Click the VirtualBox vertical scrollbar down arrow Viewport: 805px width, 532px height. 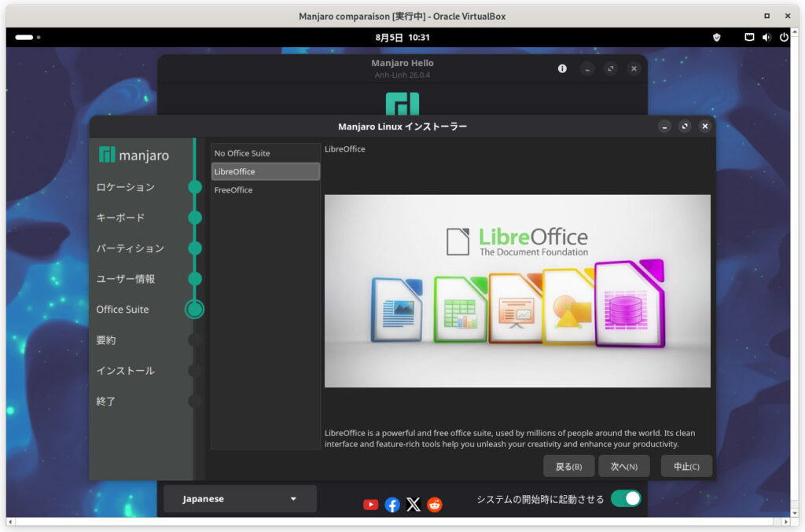pyautogui.click(x=795, y=513)
